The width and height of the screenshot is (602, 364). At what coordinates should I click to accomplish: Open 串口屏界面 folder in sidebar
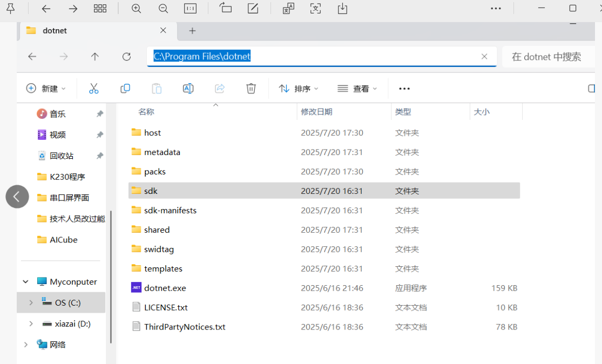point(69,198)
